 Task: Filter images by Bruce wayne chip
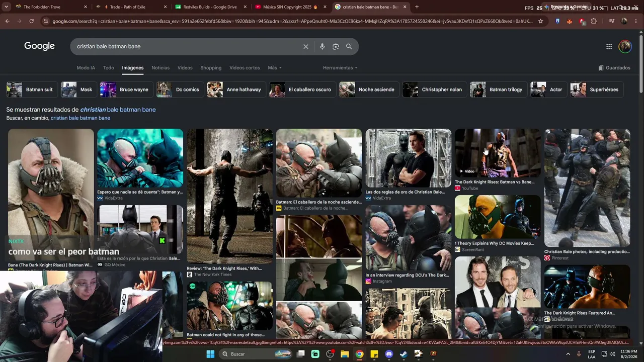(126, 89)
